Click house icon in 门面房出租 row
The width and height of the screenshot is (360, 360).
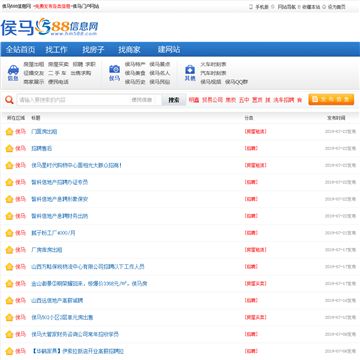[x=9, y=132]
